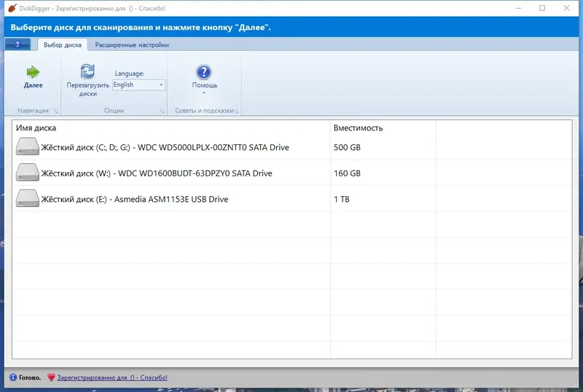Click the green Далее arrow icon
This screenshot has height=392, width=583.
tap(33, 72)
